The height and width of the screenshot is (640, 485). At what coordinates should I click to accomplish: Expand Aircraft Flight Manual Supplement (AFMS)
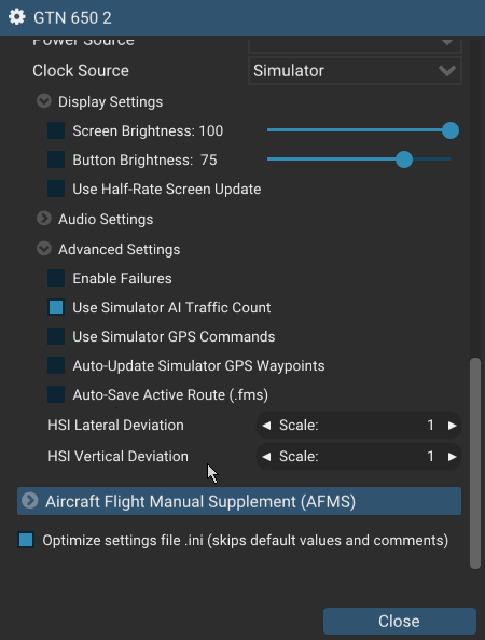pos(239,501)
